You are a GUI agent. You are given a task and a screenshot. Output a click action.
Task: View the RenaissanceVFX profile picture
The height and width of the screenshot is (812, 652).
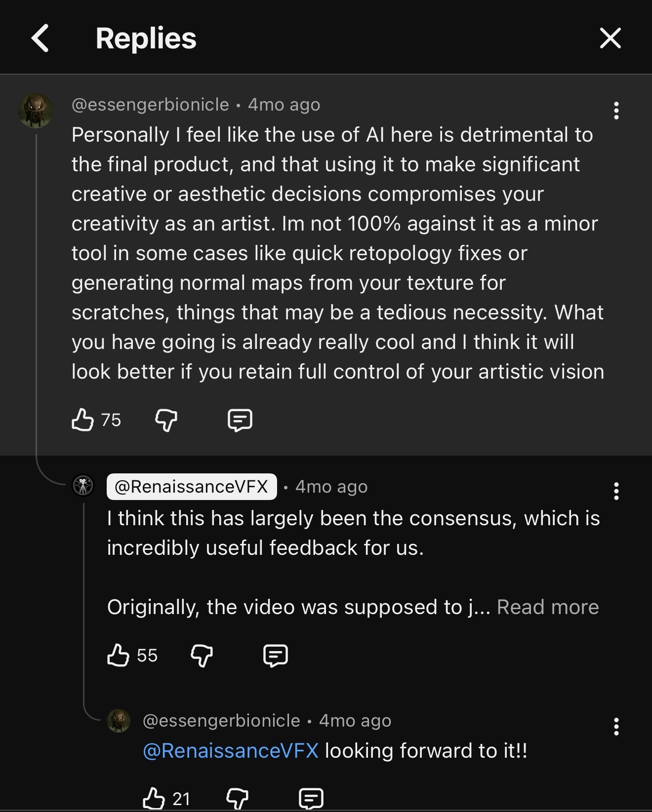(x=83, y=486)
